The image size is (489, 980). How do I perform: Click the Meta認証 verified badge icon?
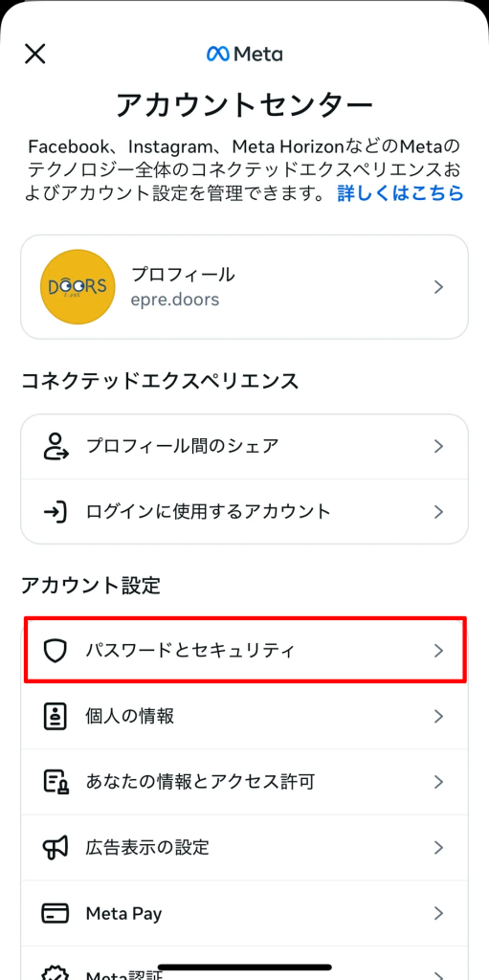56,972
